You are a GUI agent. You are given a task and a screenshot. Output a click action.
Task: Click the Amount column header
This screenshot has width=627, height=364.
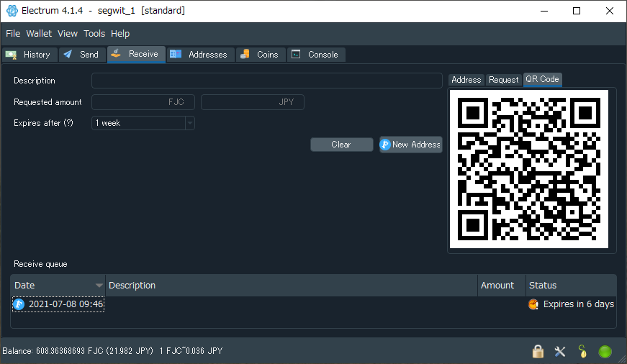(x=502, y=286)
